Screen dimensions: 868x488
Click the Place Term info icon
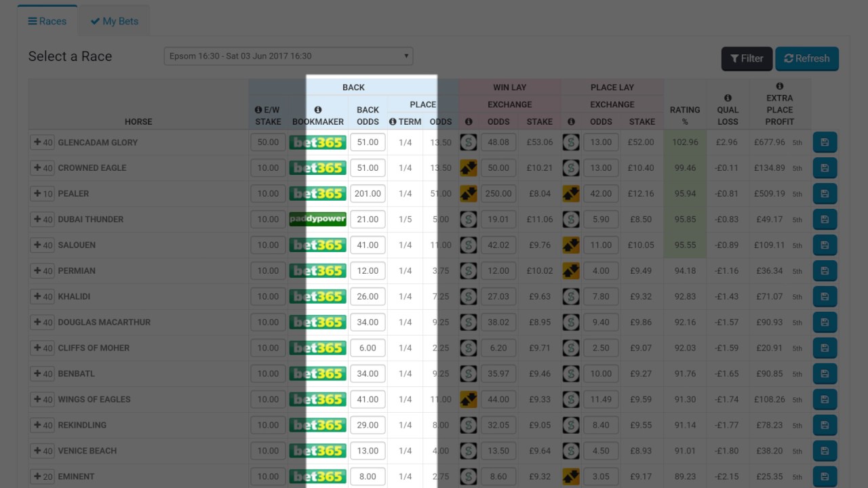[x=393, y=122]
